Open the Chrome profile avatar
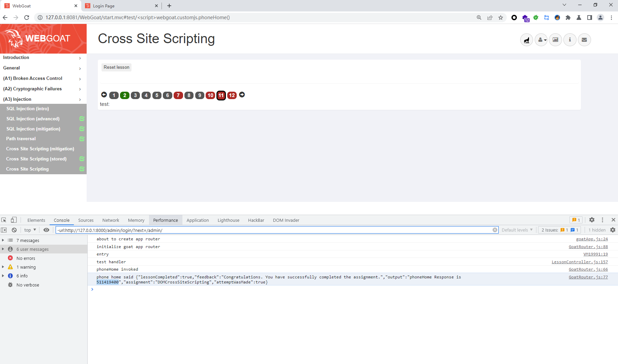 600,18
